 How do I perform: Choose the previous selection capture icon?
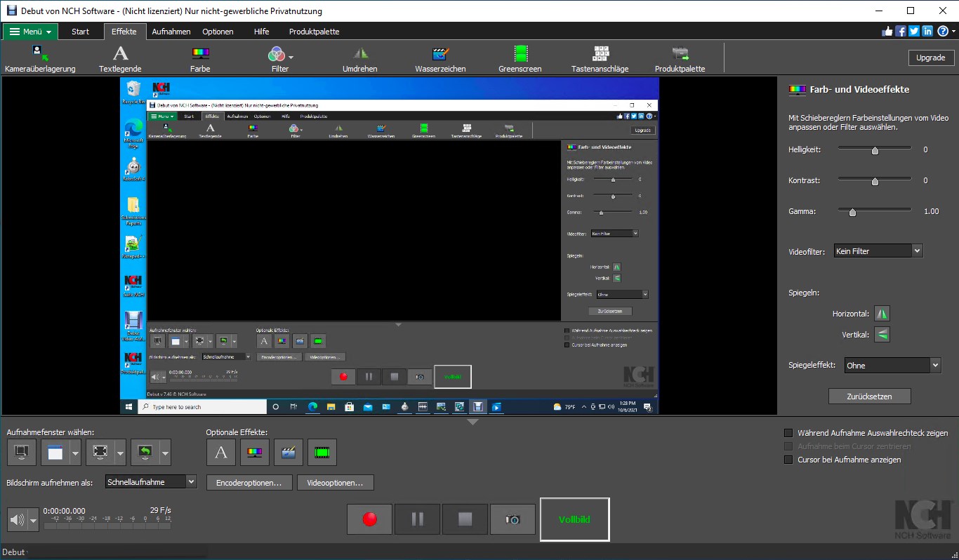click(x=145, y=453)
